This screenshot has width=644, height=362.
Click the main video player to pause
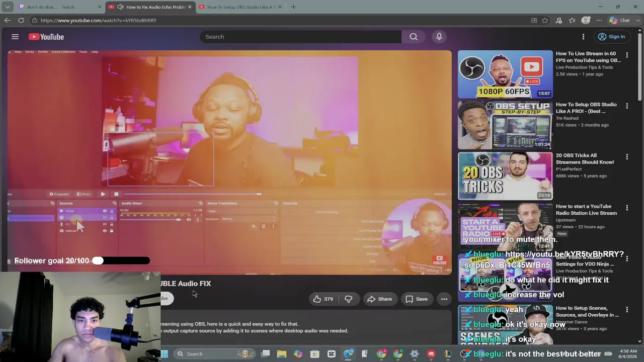coord(229,162)
